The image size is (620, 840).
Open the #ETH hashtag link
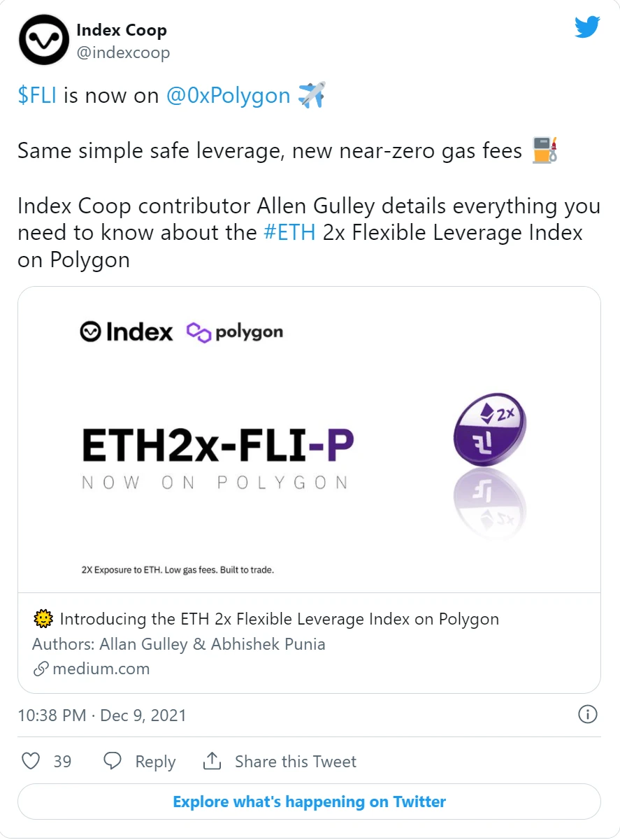(x=290, y=232)
